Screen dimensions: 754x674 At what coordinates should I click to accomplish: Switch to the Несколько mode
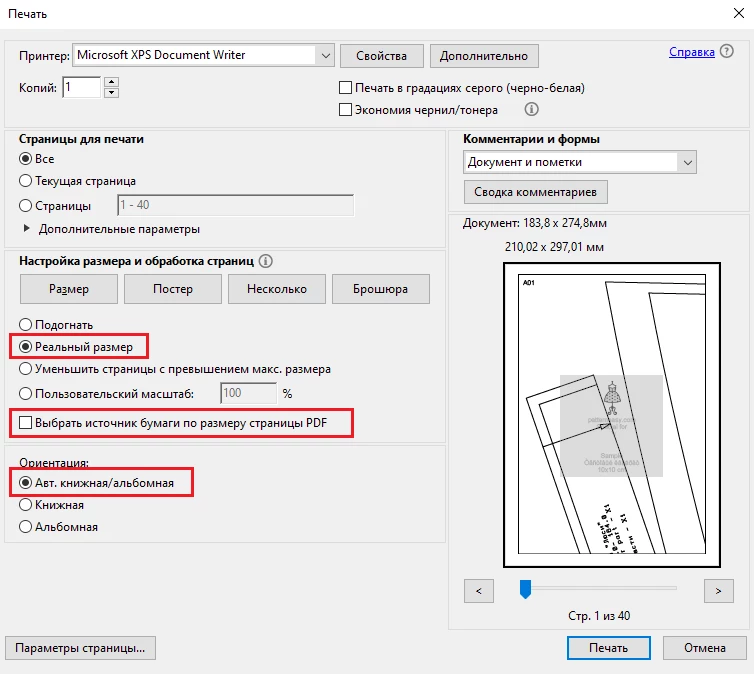(x=276, y=289)
